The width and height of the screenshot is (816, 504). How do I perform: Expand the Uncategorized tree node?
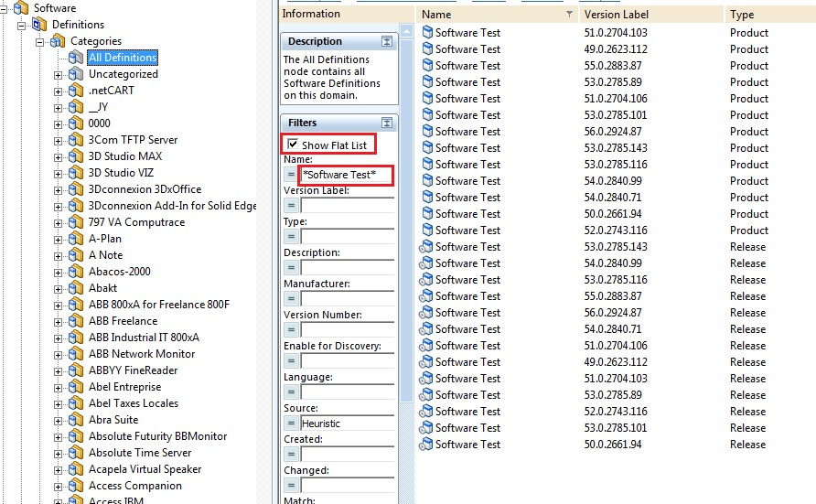coord(59,74)
